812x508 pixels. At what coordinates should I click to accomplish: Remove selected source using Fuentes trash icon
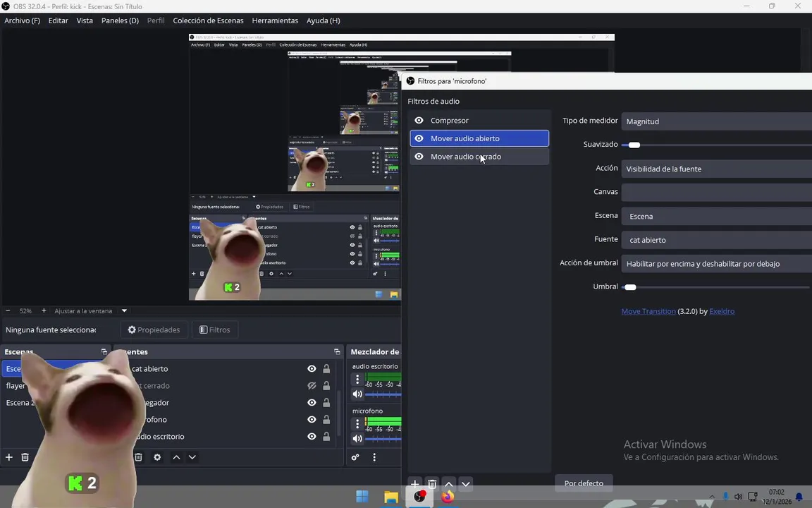coord(138,457)
